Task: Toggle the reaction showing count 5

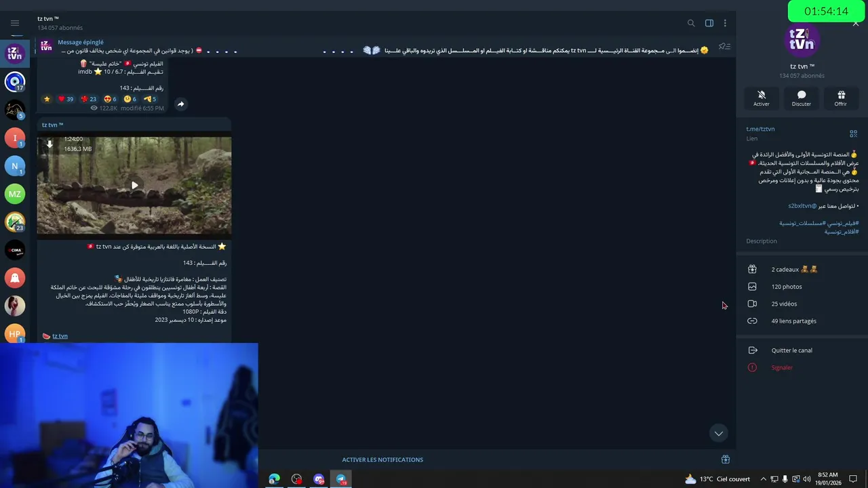Action: coord(150,99)
